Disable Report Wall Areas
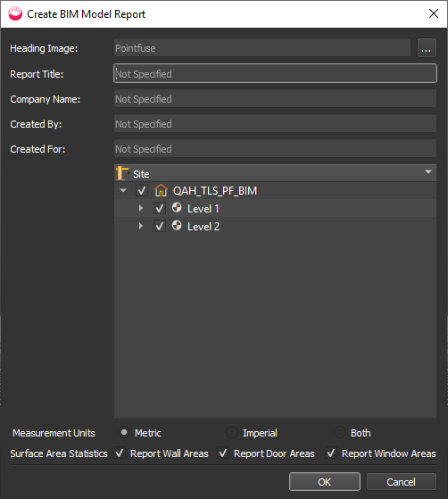Image resolution: width=448 pixels, height=499 pixels. pyautogui.click(x=120, y=453)
